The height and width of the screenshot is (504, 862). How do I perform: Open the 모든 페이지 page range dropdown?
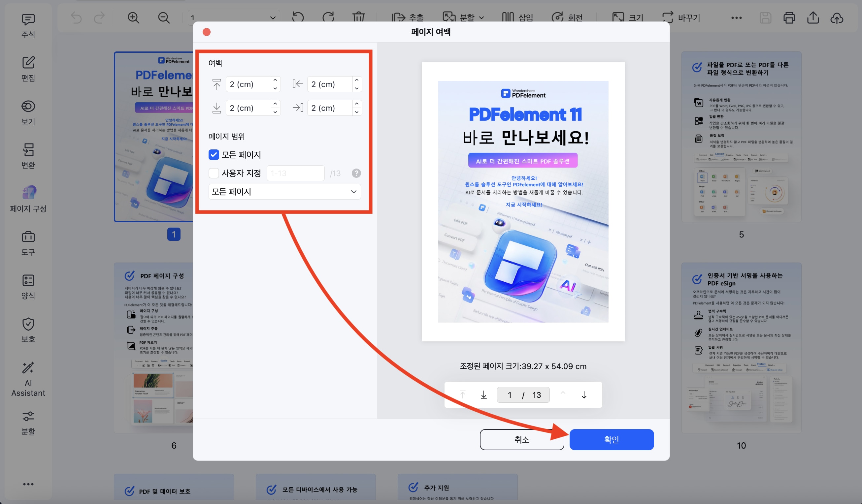(284, 192)
